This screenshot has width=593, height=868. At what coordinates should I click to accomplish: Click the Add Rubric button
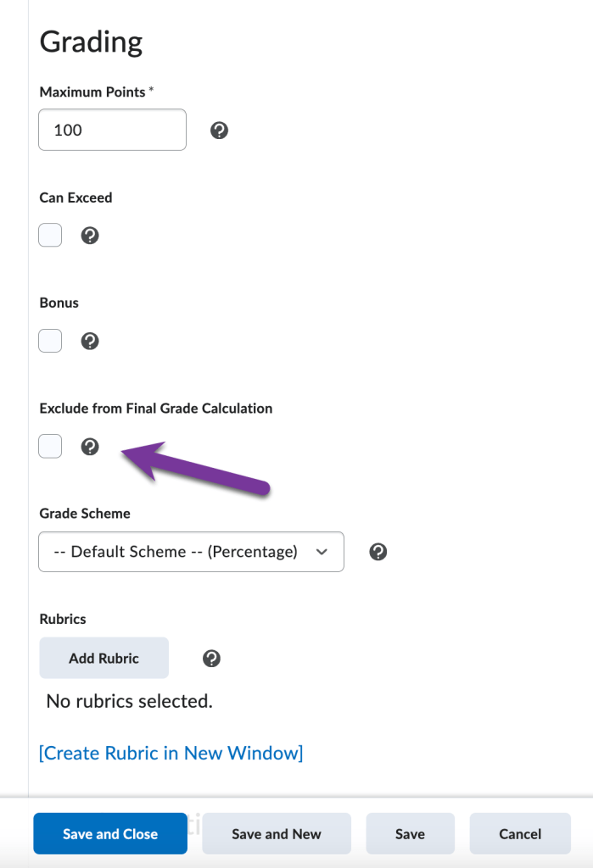pyautogui.click(x=103, y=658)
